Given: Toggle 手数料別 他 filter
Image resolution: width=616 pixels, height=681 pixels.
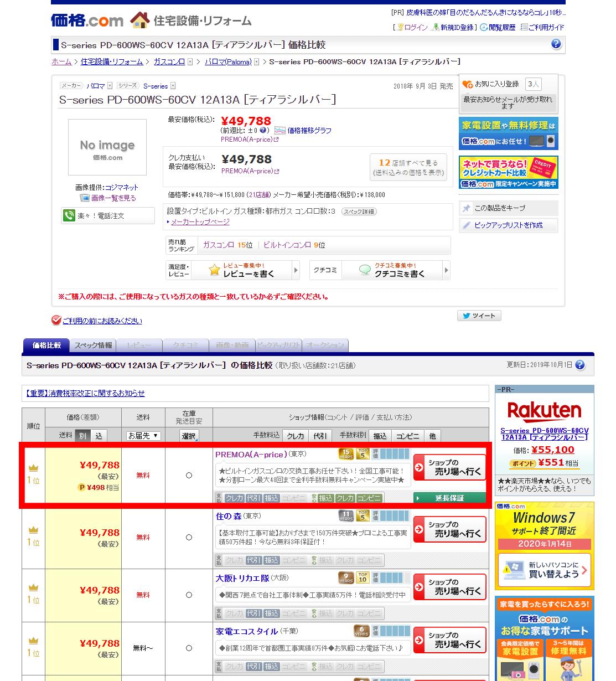Looking at the screenshot, I should click(432, 436).
